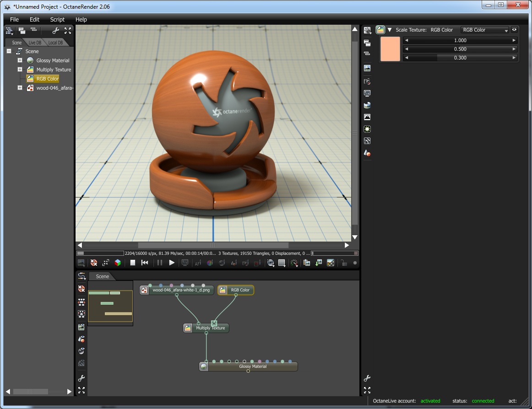The width and height of the screenshot is (532, 409).
Task: Click save render image icon
Action: pyautogui.click(x=319, y=263)
